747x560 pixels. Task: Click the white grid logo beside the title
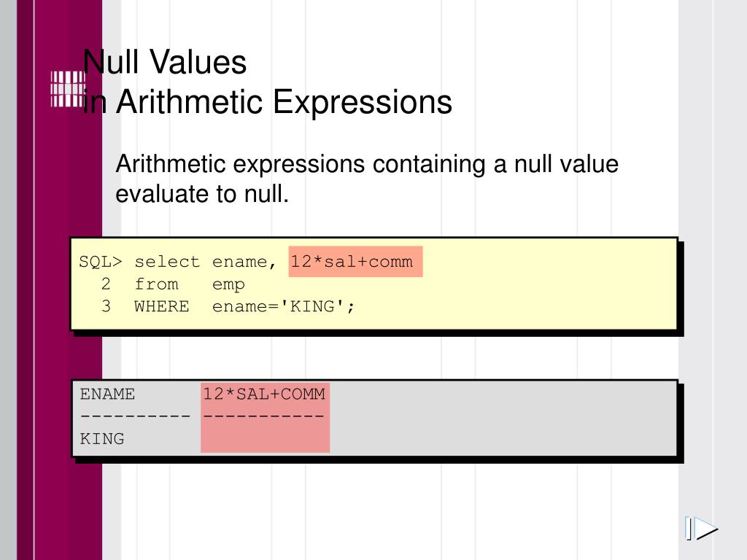(67, 90)
